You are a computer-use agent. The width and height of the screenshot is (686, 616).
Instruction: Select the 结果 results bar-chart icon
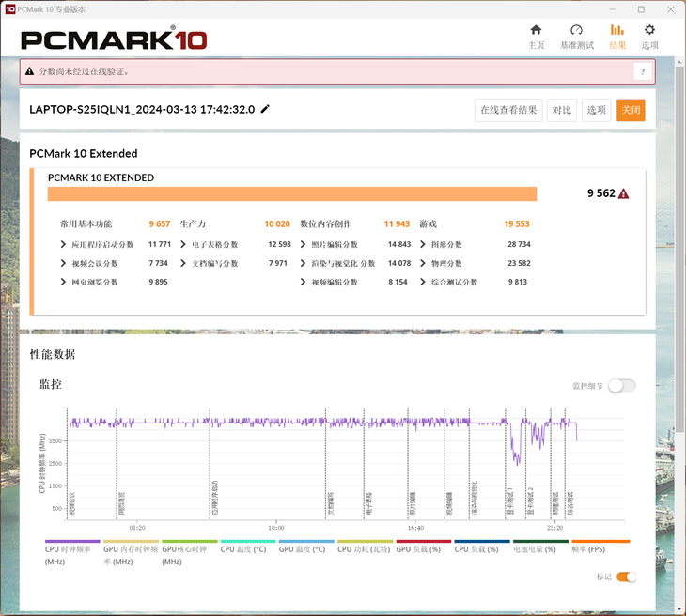click(616, 37)
